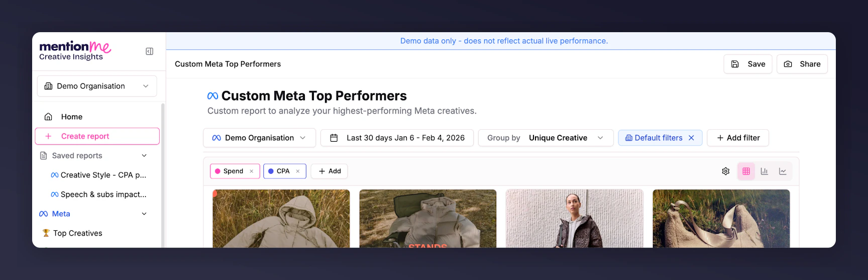Click the camera icon on Share
The image size is (868, 280).
[788, 64]
